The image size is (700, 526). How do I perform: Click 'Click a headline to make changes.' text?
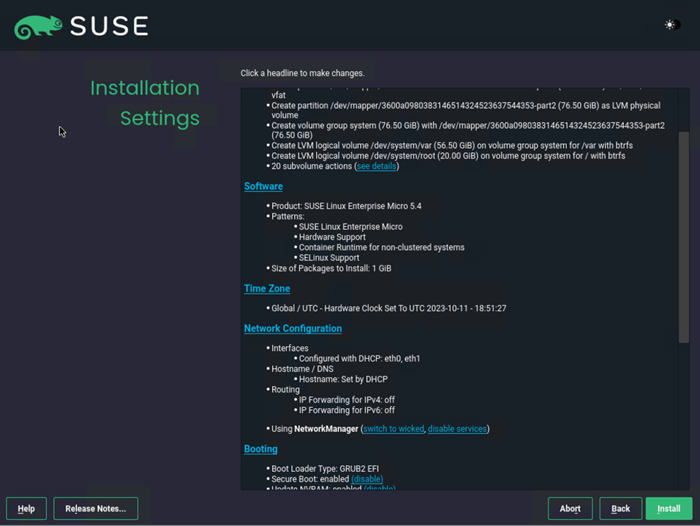[302, 73]
